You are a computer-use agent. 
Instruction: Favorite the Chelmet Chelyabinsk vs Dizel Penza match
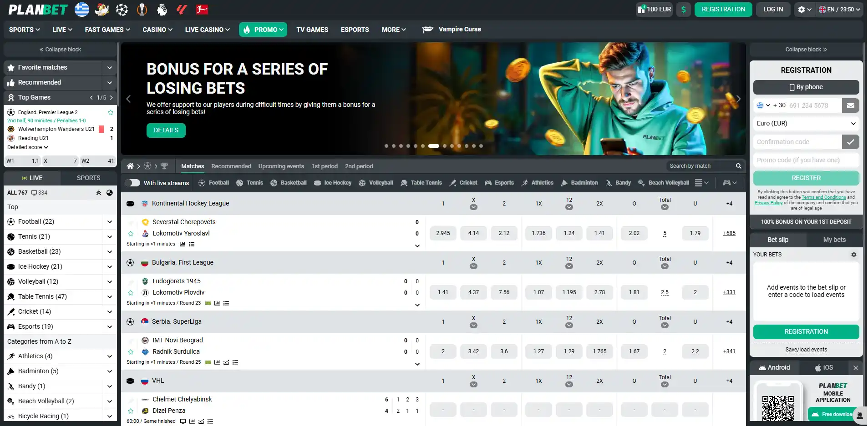click(131, 411)
